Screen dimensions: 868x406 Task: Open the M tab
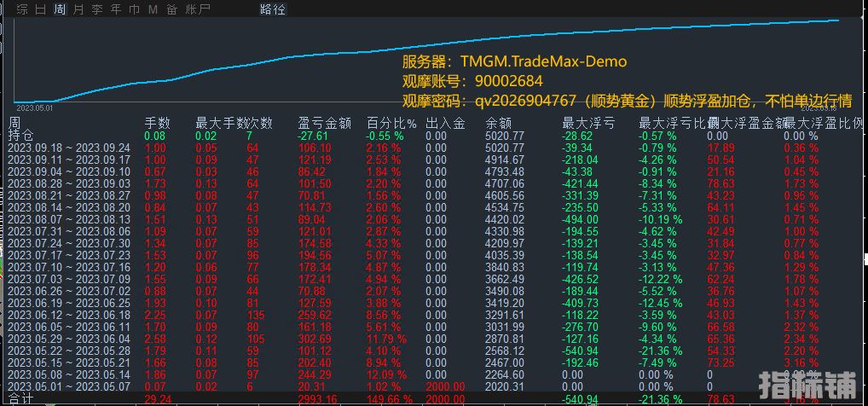(153, 9)
